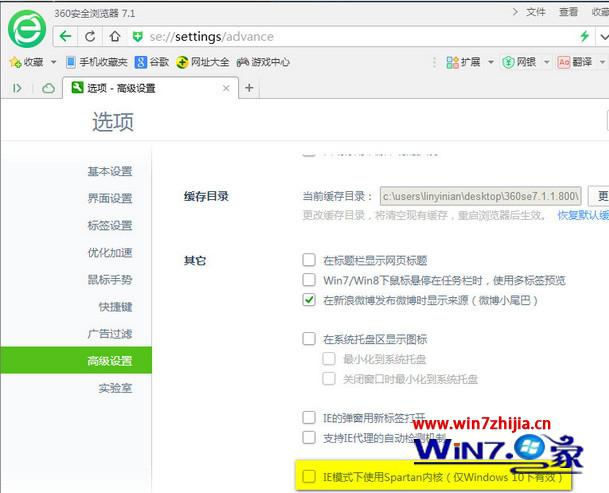Enable Win7/Win8 taskbar multi-tab preview checkbox
Viewport: 609px width, 493px height.
tap(309, 279)
